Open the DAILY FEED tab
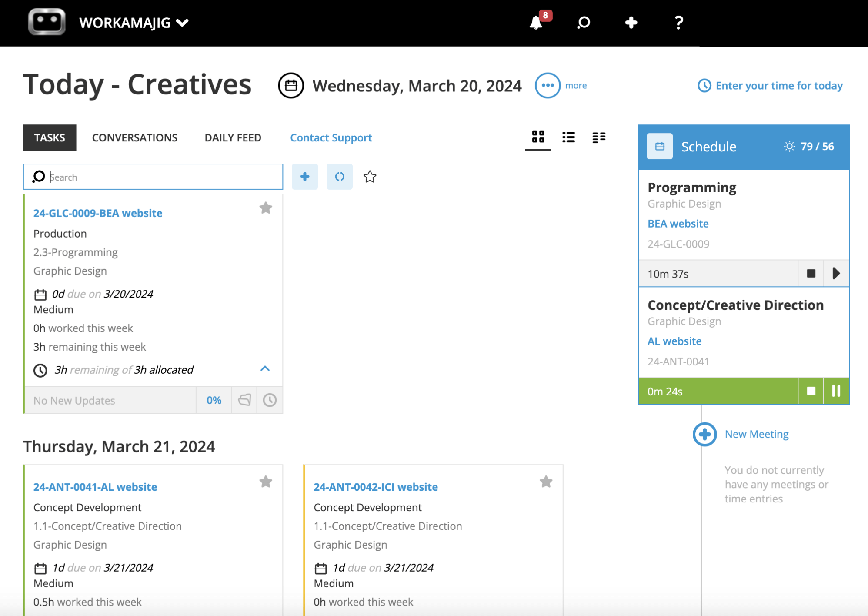 click(x=233, y=137)
